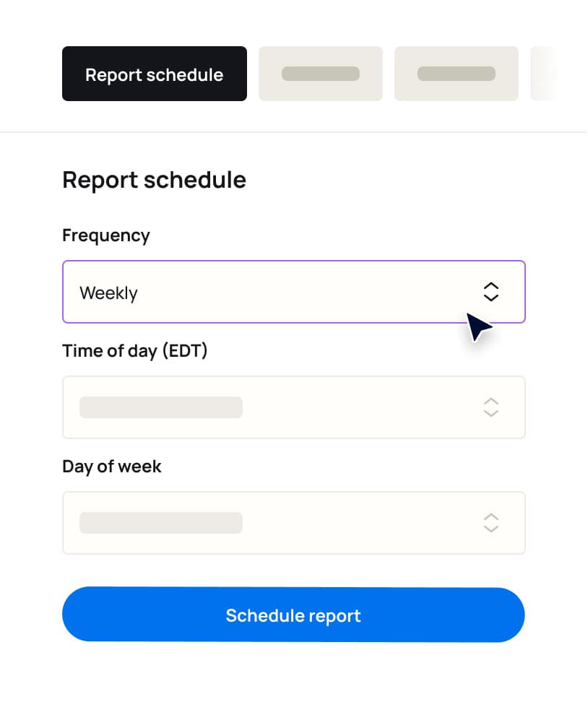The width and height of the screenshot is (588, 702).
Task: Open the Frequency dropdown showing Weekly
Action: tap(289, 292)
